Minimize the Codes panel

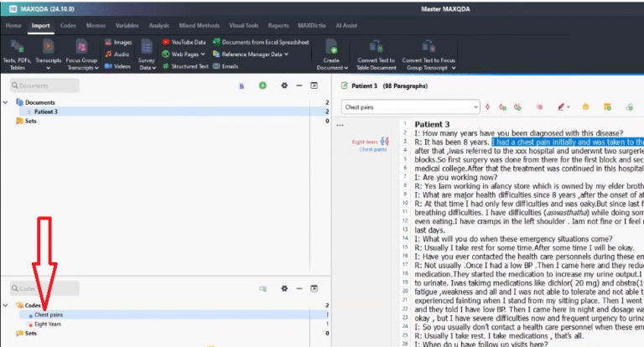(299, 288)
